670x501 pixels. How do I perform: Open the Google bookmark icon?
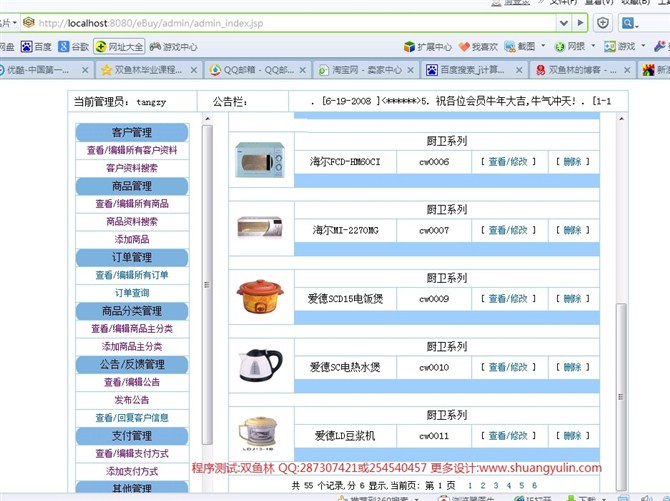(x=64, y=47)
